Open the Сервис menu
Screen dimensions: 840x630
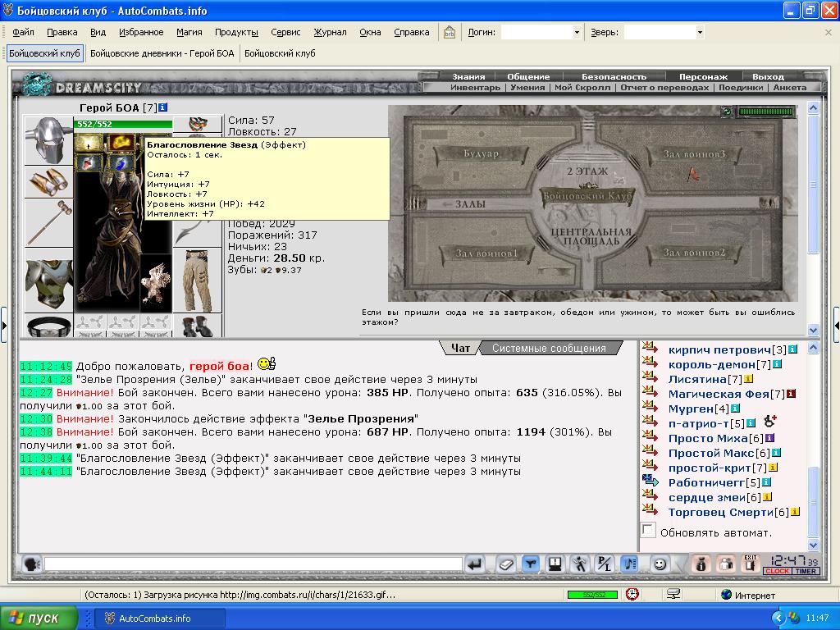click(285, 32)
